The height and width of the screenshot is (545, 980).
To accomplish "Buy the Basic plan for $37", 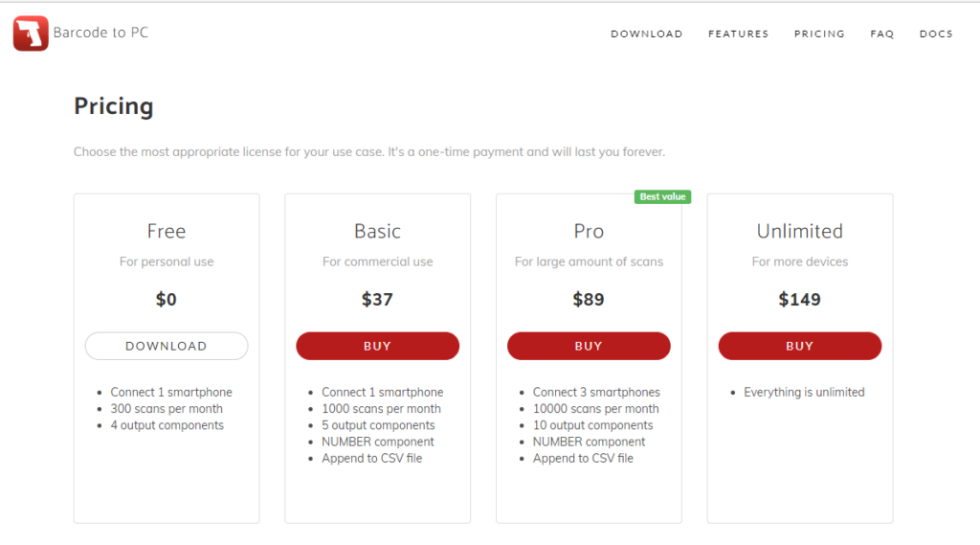I will (x=377, y=346).
